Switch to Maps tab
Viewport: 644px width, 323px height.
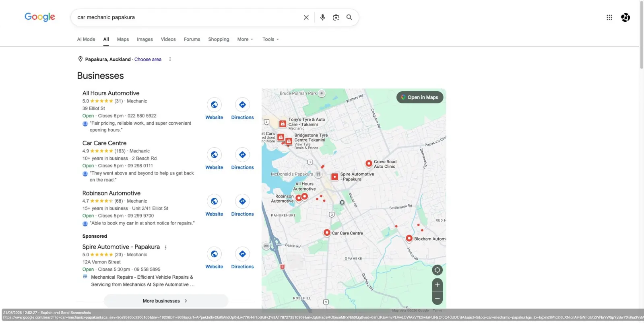pyautogui.click(x=123, y=39)
